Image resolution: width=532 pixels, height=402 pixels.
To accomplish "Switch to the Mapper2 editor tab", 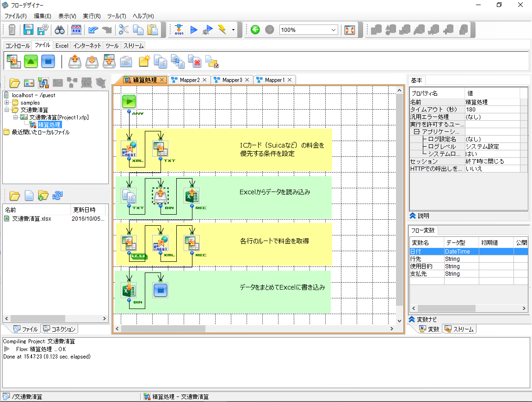I will click(190, 80).
